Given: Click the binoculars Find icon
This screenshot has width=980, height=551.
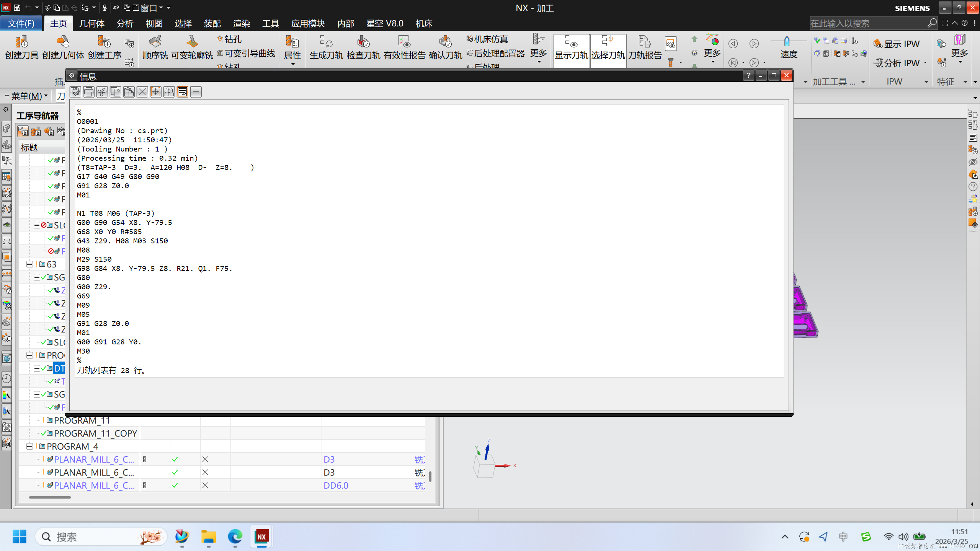Looking at the screenshot, I should (x=169, y=92).
